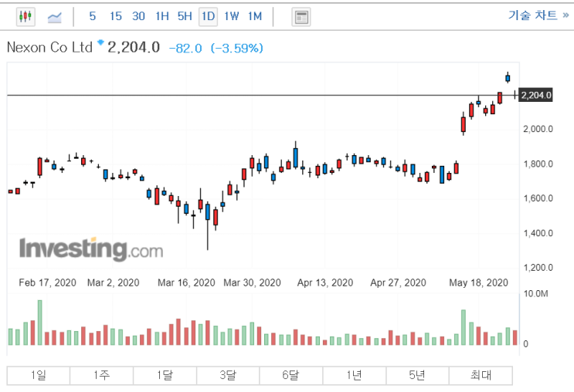Screen dimensions: 574x392
Task: Open the 기술 차트 link
Action: [538, 15]
